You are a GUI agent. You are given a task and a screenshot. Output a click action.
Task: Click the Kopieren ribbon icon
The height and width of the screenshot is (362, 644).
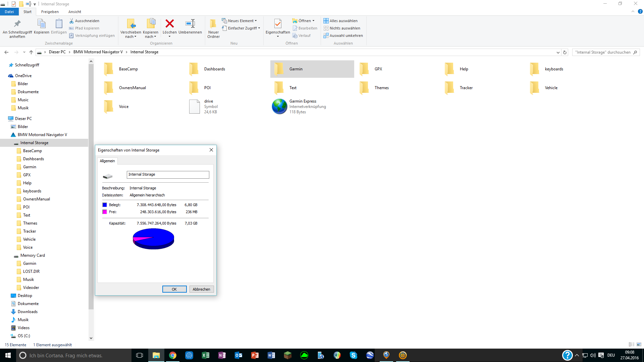[x=42, y=24]
